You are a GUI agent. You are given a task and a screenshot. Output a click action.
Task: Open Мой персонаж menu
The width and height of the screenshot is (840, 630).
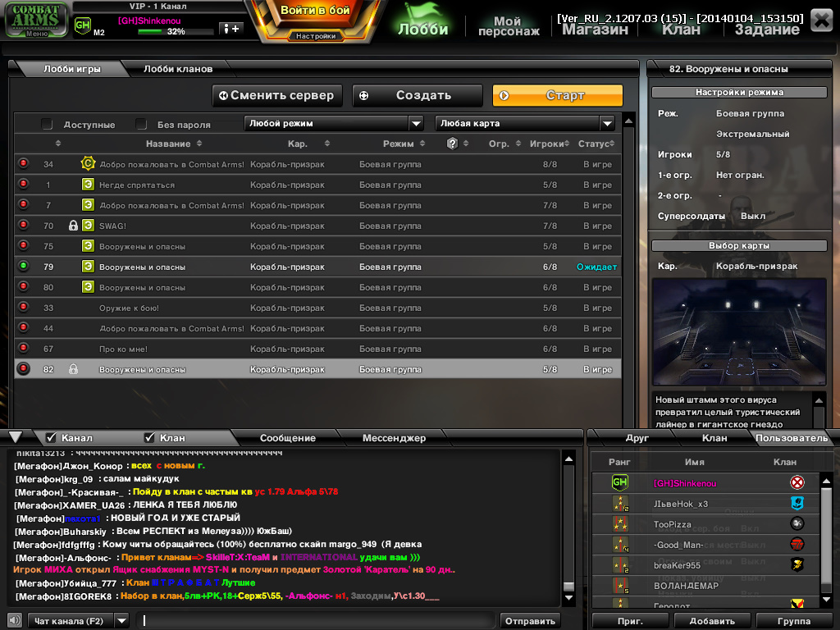coord(509,25)
